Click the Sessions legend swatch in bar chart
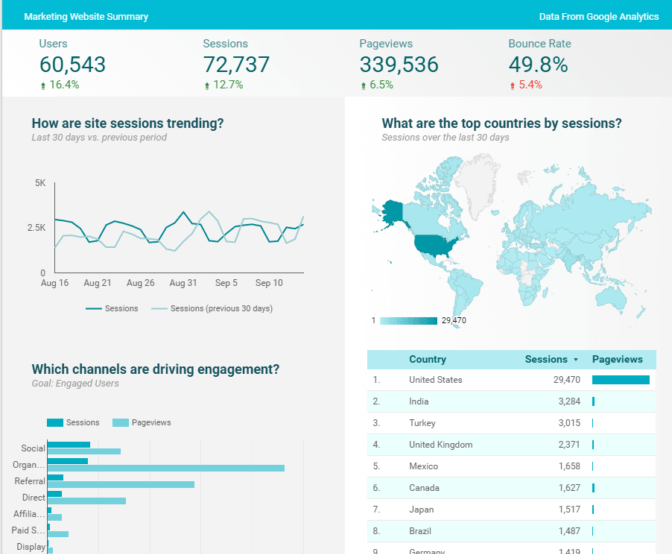The image size is (672, 554). tap(55, 422)
